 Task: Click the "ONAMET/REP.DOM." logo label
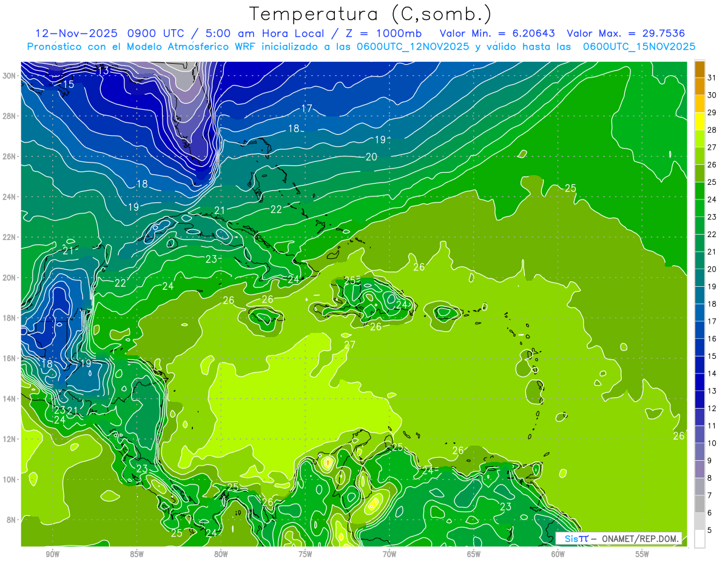coord(641,539)
